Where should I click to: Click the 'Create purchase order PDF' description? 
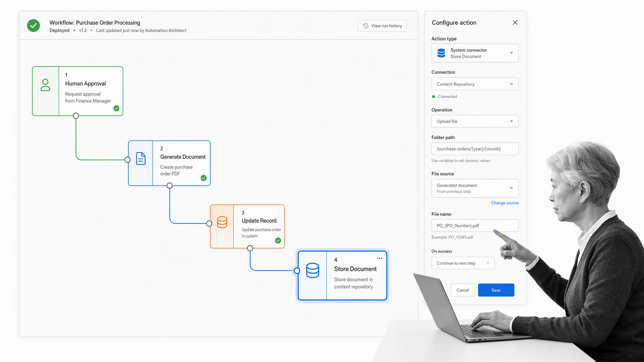(x=176, y=170)
